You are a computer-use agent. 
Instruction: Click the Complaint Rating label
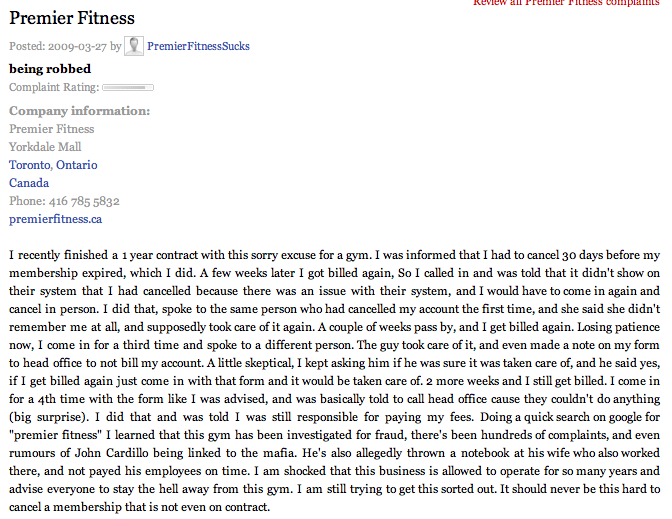click(54, 87)
